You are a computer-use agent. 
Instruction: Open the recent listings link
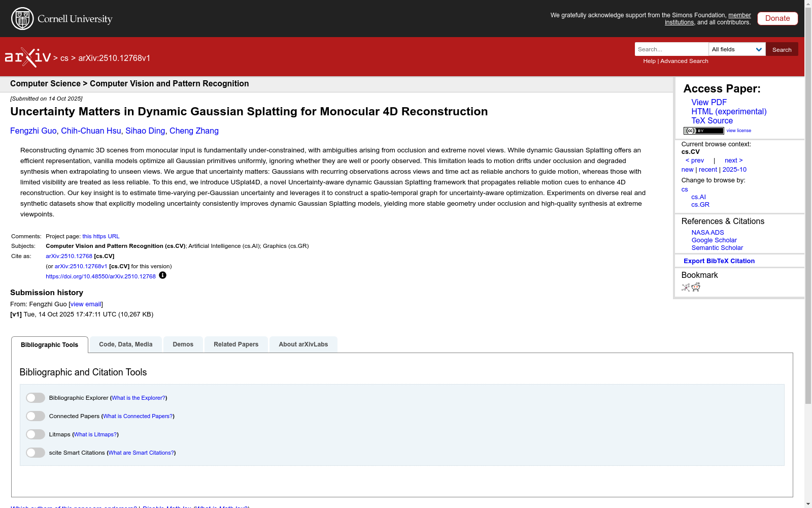[708, 170]
